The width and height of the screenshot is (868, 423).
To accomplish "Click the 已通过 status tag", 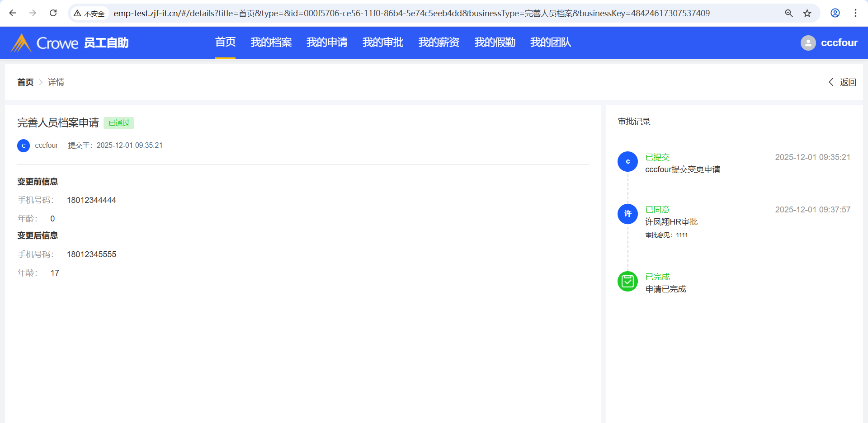I will point(119,123).
